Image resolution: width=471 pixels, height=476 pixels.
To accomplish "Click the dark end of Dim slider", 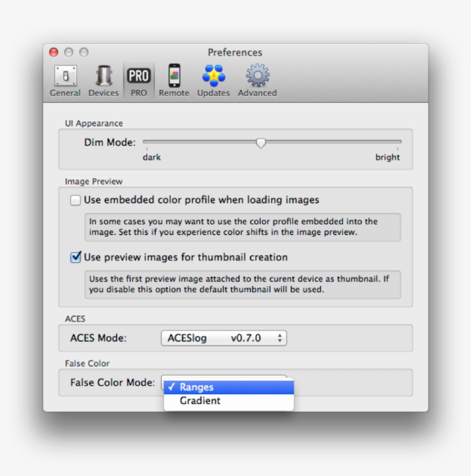I will [145, 141].
